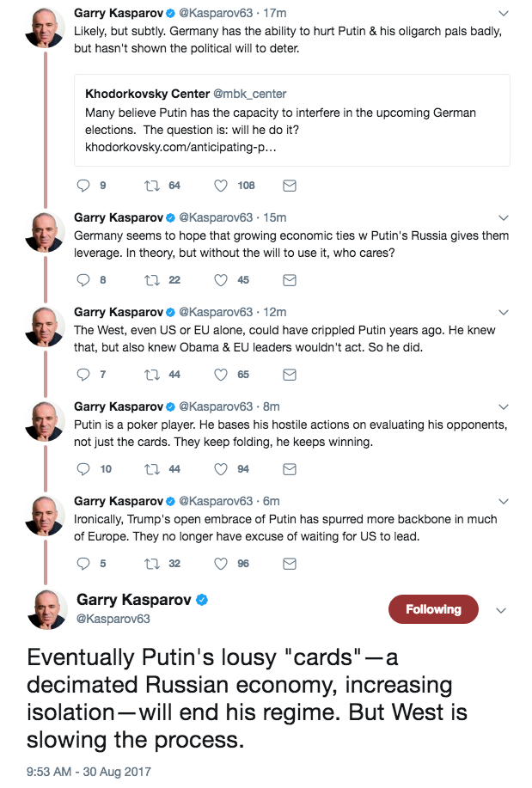Like the tweet with 108 likes

pyautogui.click(x=221, y=186)
